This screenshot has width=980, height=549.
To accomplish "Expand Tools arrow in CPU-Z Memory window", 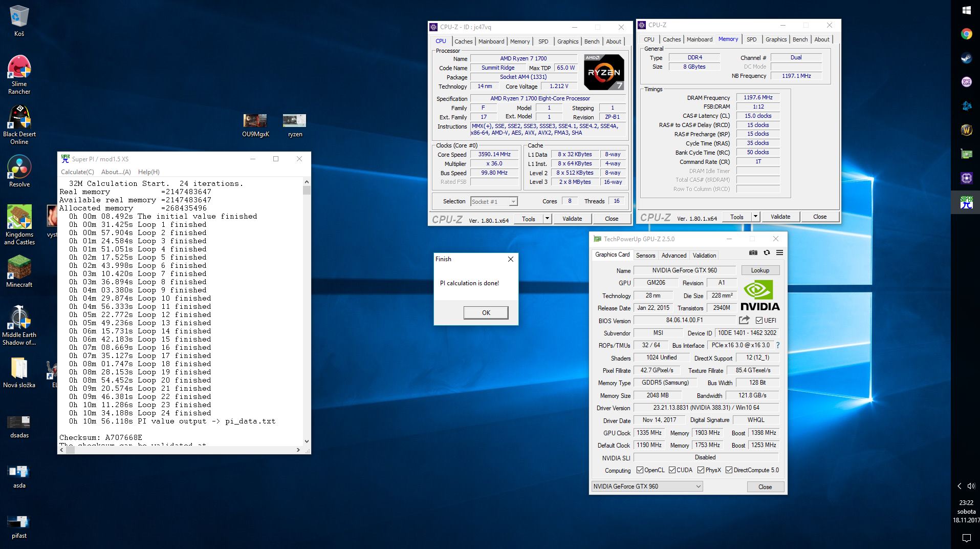I will tap(755, 217).
